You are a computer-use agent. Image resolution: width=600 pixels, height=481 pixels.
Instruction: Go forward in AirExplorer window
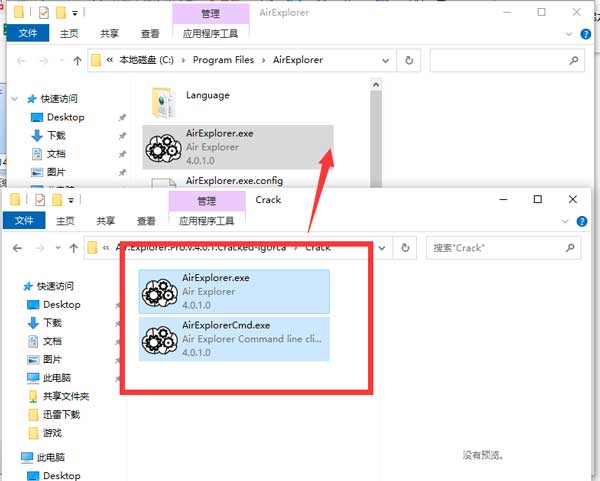(x=44, y=60)
